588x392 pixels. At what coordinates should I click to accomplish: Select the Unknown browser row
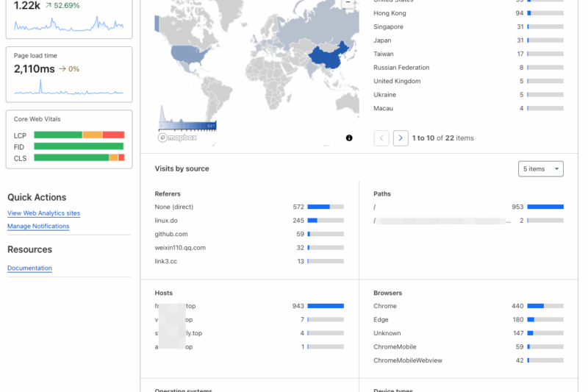[x=468, y=333]
